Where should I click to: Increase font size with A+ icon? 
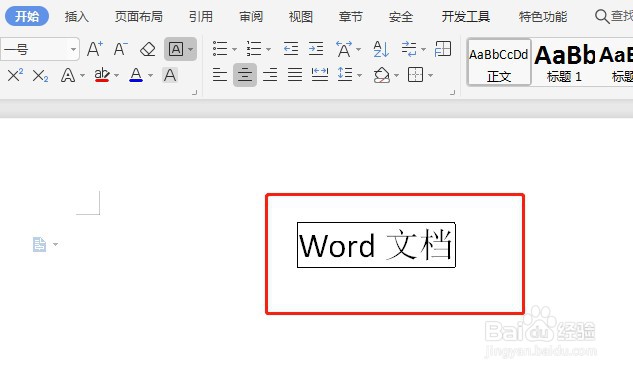[x=95, y=49]
